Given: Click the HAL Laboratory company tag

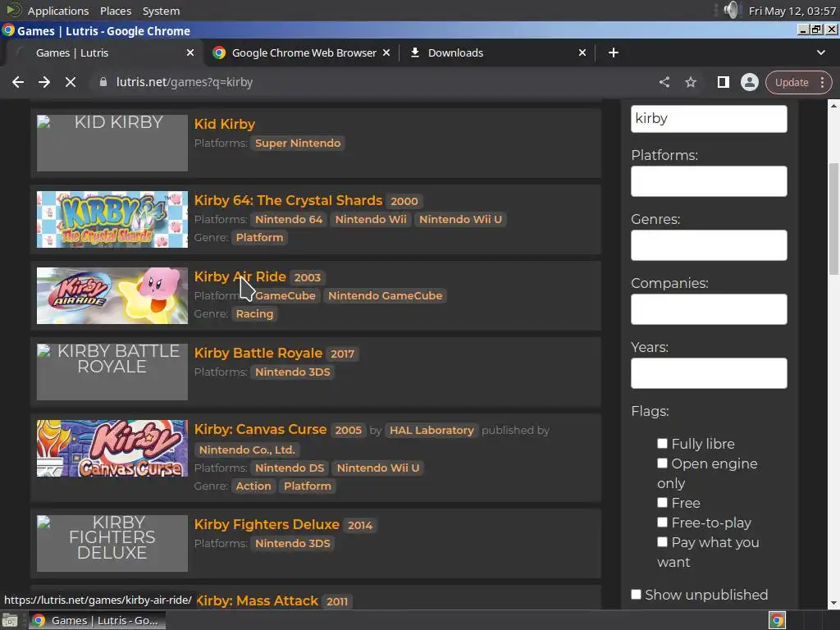Looking at the screenshot, I should [x=431, y=430].
